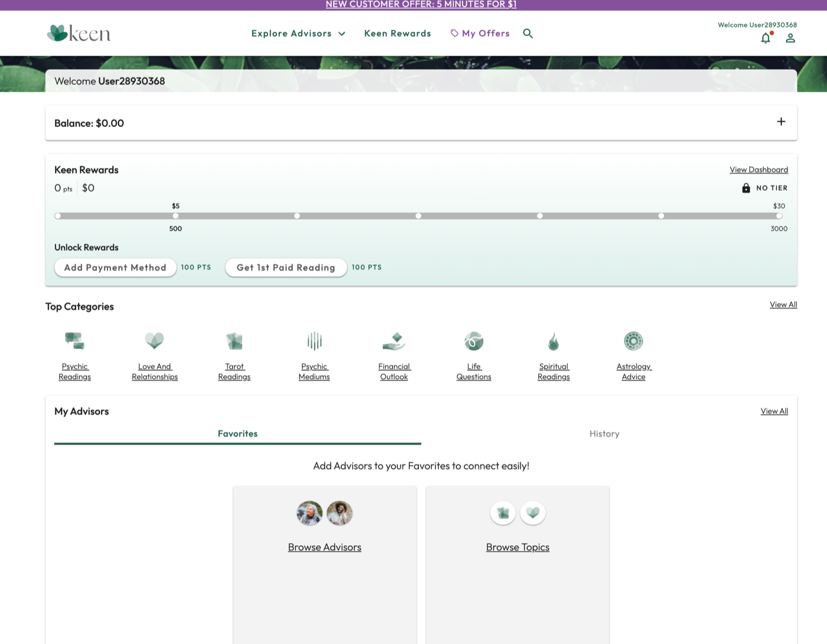Open the Browse Topics link
This screenshot has height=644, width=827.
click(x=517, y=547)
